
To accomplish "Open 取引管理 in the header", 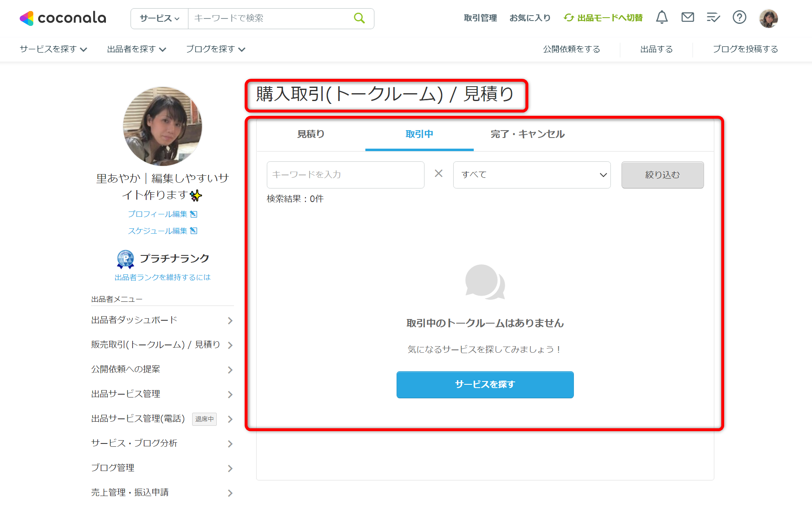I will tap(480, 18).
